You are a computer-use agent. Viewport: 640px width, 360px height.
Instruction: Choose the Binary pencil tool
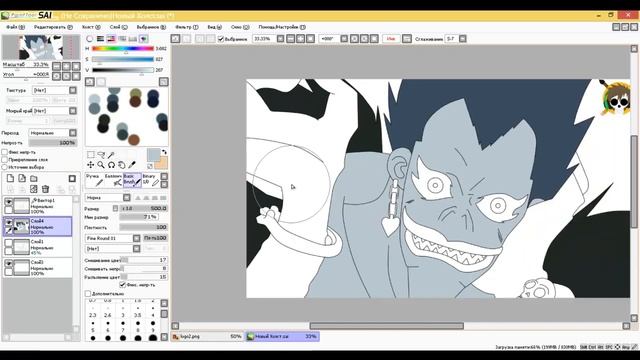pos(151,180)
